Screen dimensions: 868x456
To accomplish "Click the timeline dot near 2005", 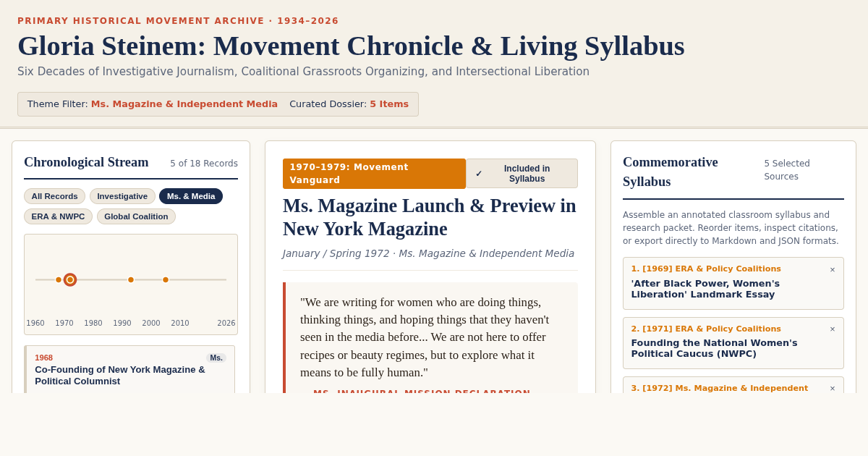I will (x=166, y=279).
